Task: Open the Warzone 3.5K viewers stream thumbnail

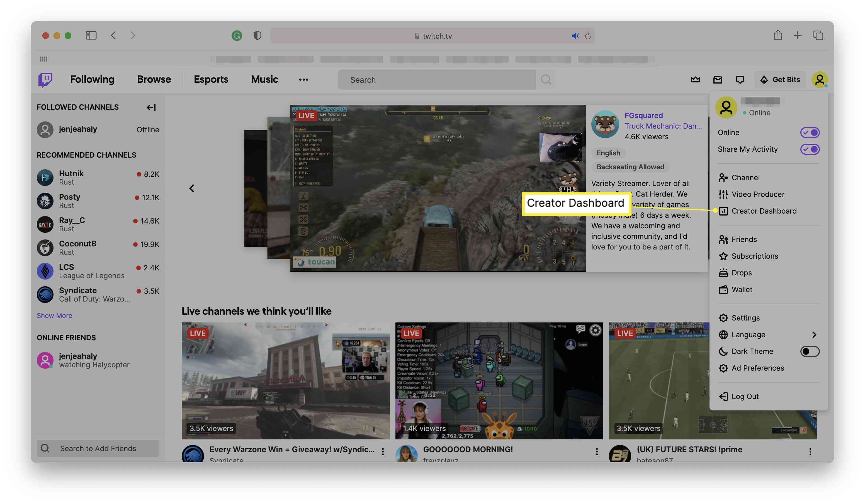Action: [x=286, y=380]
